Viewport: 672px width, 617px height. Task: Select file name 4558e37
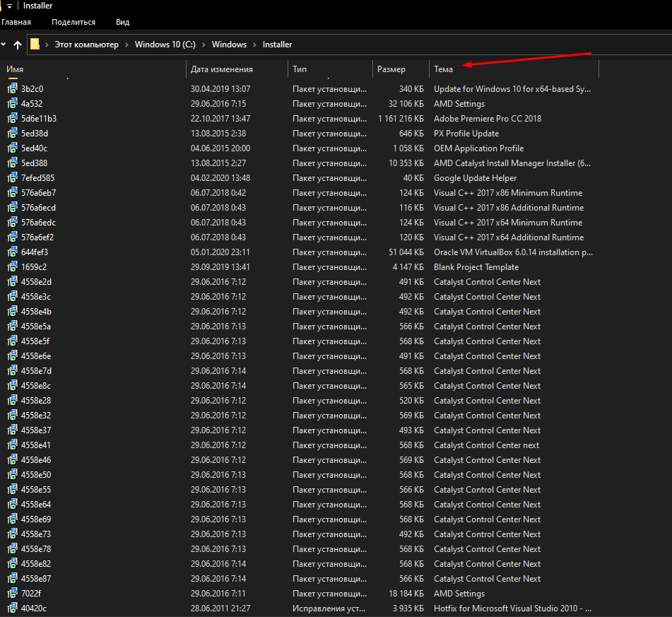(36, 430)
